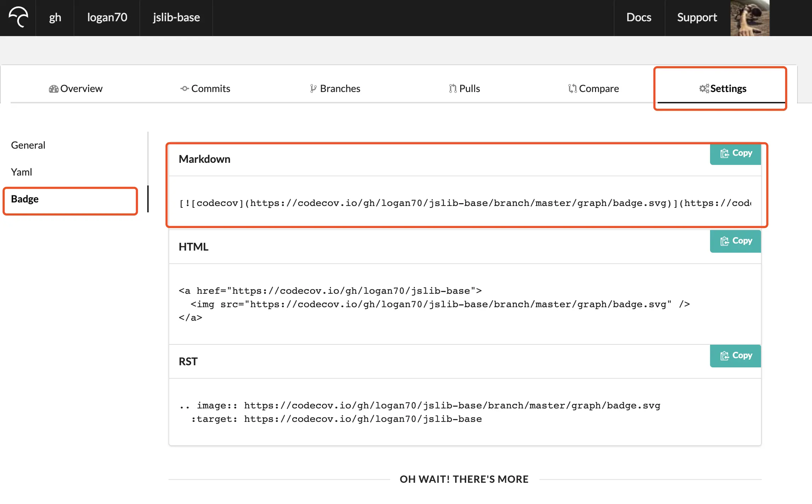The width and height of the screenshot is (812, 504).
Task: Open the Pulls tab
Action: pos(464,88)
